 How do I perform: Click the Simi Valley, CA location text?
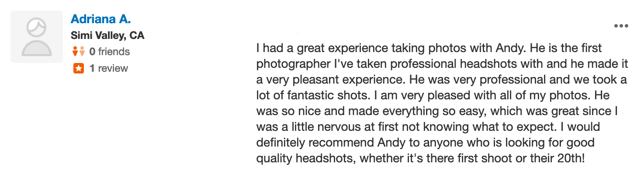[107, 35]
